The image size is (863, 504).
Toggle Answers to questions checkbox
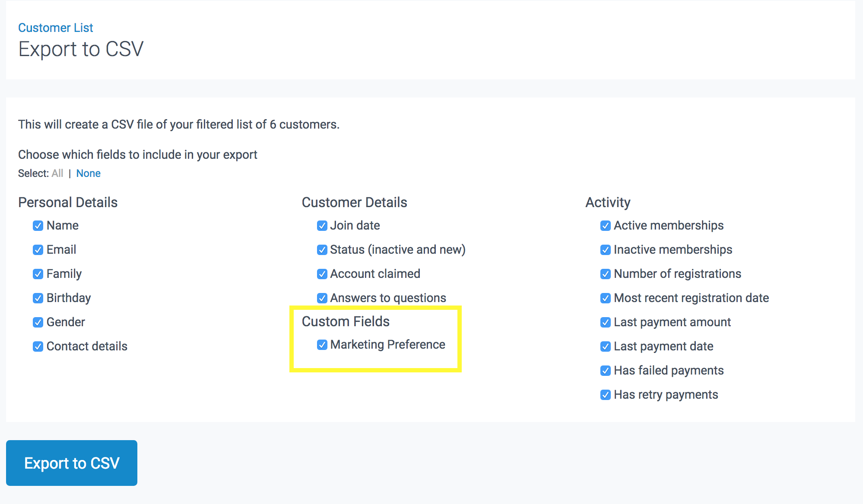[322, 298]
